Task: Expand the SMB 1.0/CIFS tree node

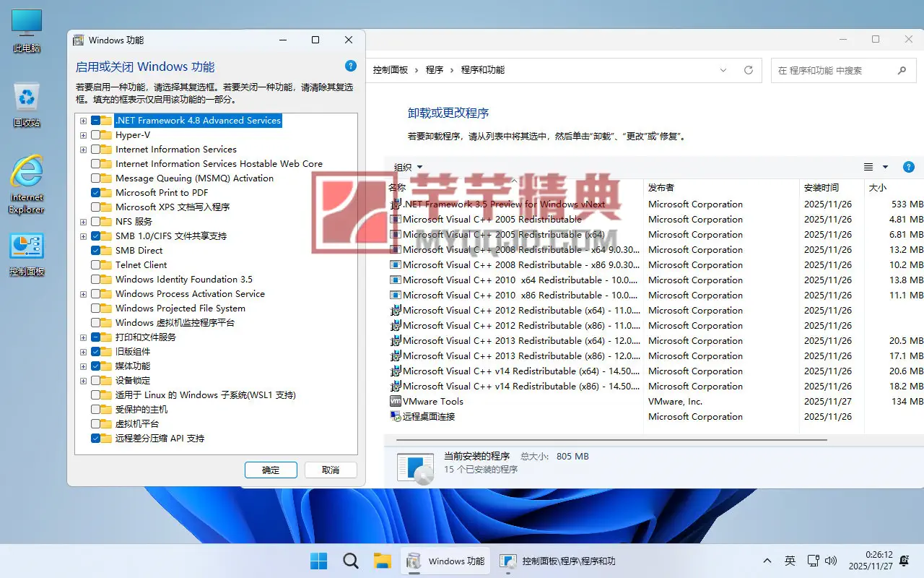Action: 84,236
